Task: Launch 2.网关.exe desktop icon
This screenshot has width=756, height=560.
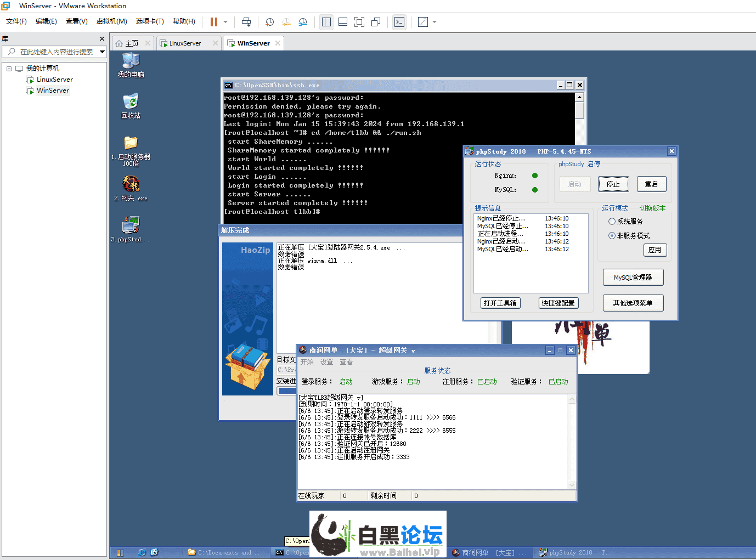Action: click(131, 189)
